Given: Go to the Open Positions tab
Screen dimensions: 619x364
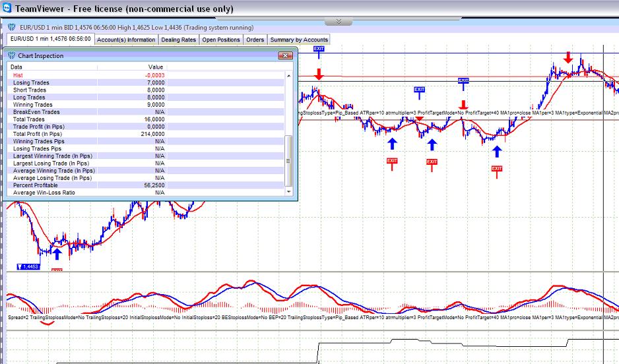Looking at the screenshot, I should click(x=221, y=40).
